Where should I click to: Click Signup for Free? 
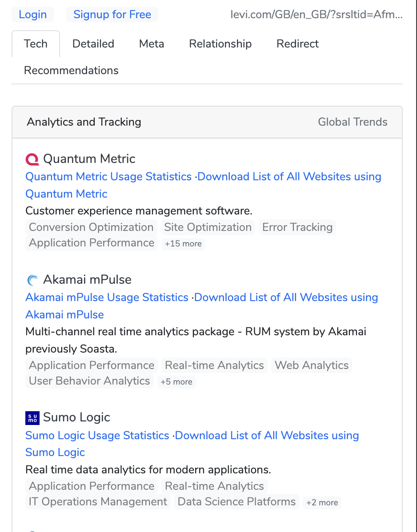[112, 14]
